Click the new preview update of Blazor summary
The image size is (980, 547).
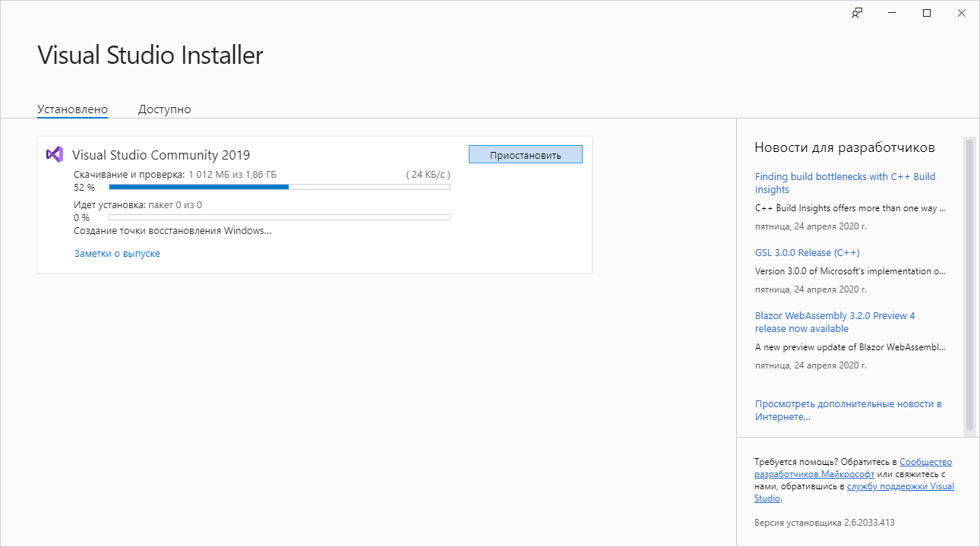coord(851,347)
